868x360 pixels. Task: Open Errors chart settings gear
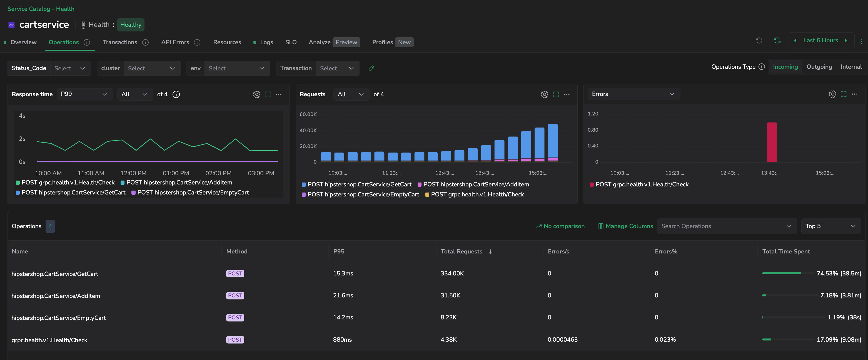pos(833,94)
